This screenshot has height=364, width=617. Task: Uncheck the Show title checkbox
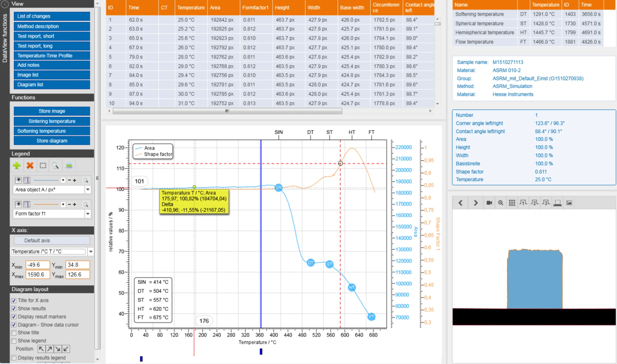tap(14, 333)
